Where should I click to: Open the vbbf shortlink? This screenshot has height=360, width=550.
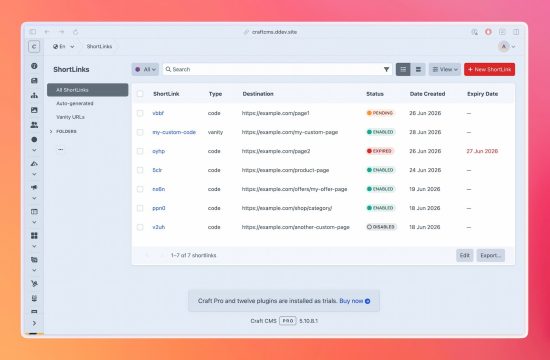pos(158,113)
